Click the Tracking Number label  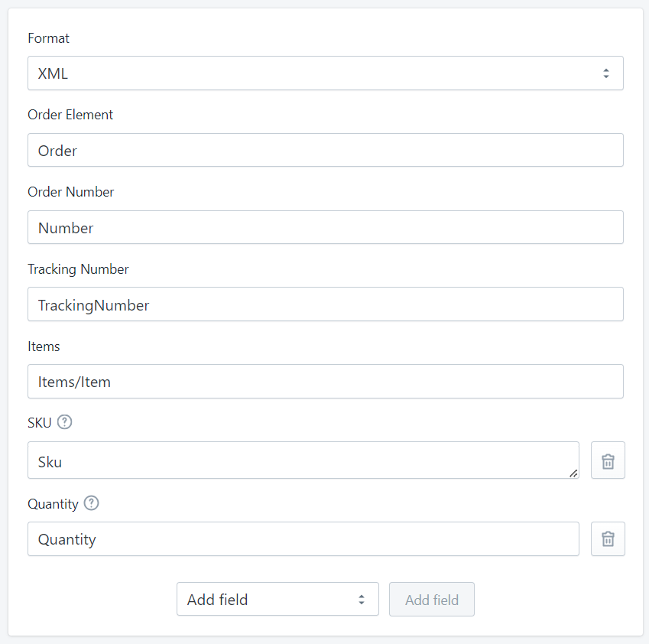[78, 269]
